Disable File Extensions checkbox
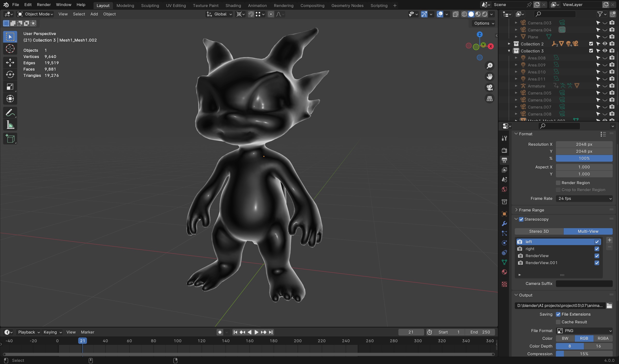 [558, 314]
